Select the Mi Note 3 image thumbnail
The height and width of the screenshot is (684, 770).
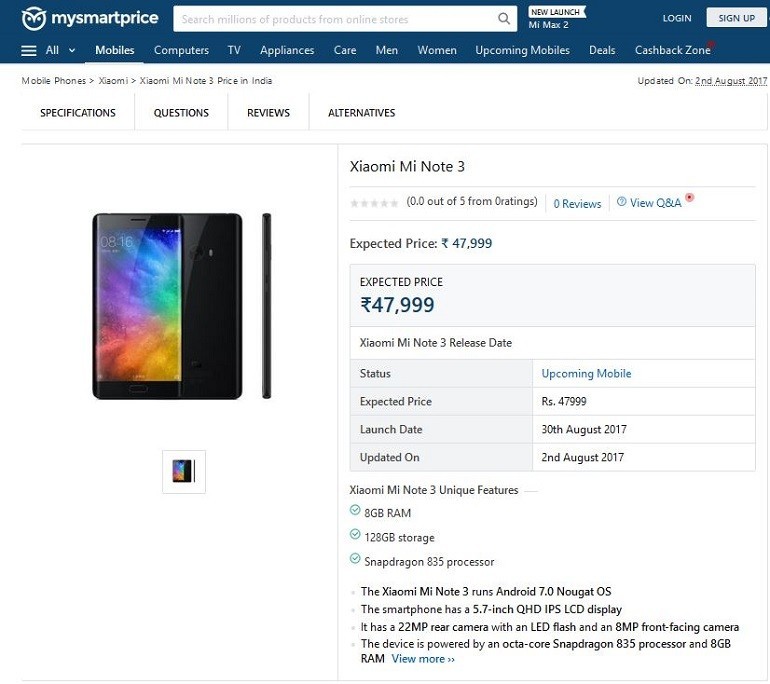point(183,471)
